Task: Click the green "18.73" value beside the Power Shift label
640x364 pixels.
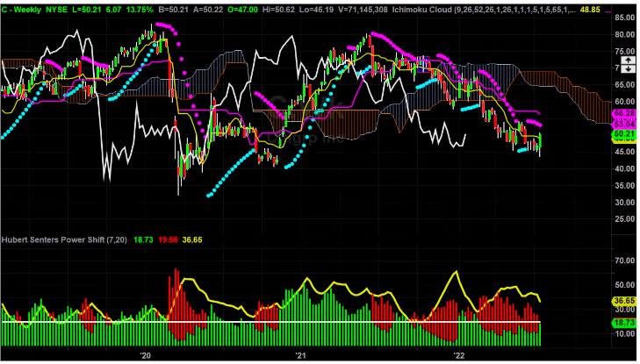Action: [143, 239]
